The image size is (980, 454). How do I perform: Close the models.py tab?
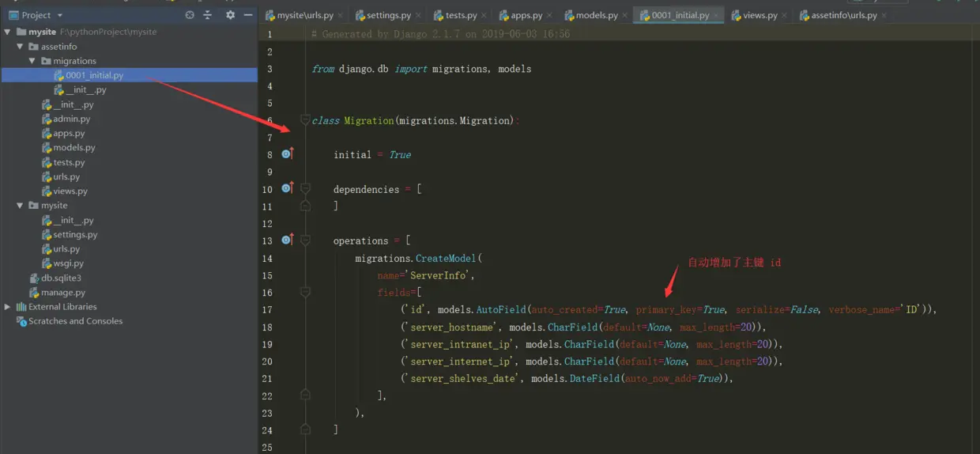(x=625, y=15)
